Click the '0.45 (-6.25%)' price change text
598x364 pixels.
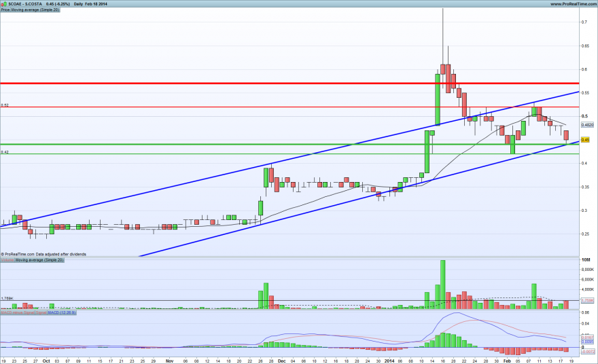pyautogui.click(x=58, y=4)
